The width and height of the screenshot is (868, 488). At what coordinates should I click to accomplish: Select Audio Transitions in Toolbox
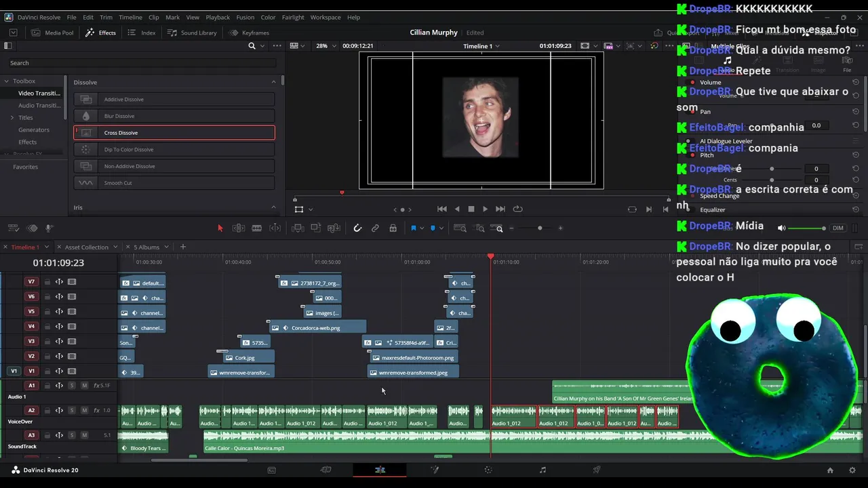pos(39,105)
